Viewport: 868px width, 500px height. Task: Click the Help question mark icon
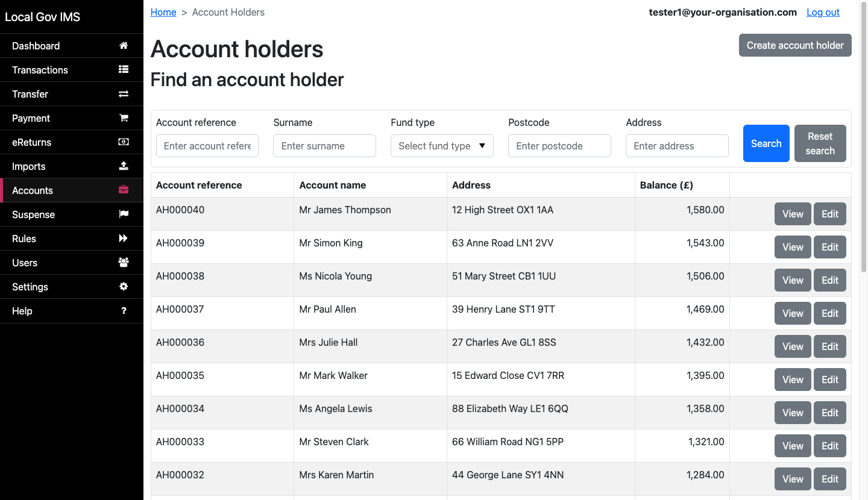click(x=124, y=310)
